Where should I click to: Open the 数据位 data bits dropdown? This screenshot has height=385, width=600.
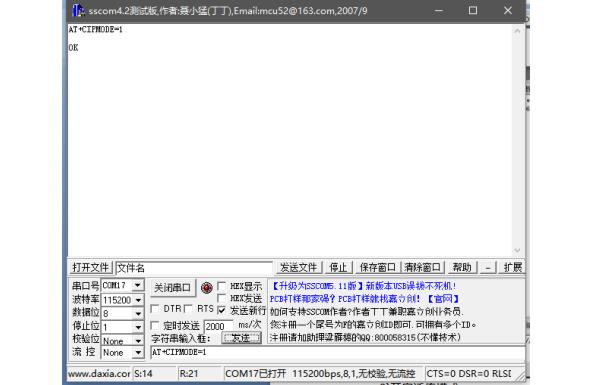point(137,313)
